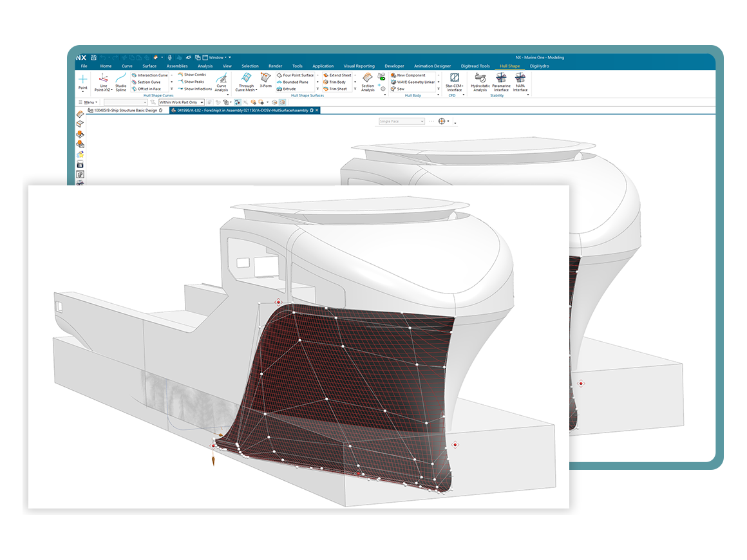Choose the Trim Body command
The height and width of the screenshot is (560, 747).
coord(334,82)
